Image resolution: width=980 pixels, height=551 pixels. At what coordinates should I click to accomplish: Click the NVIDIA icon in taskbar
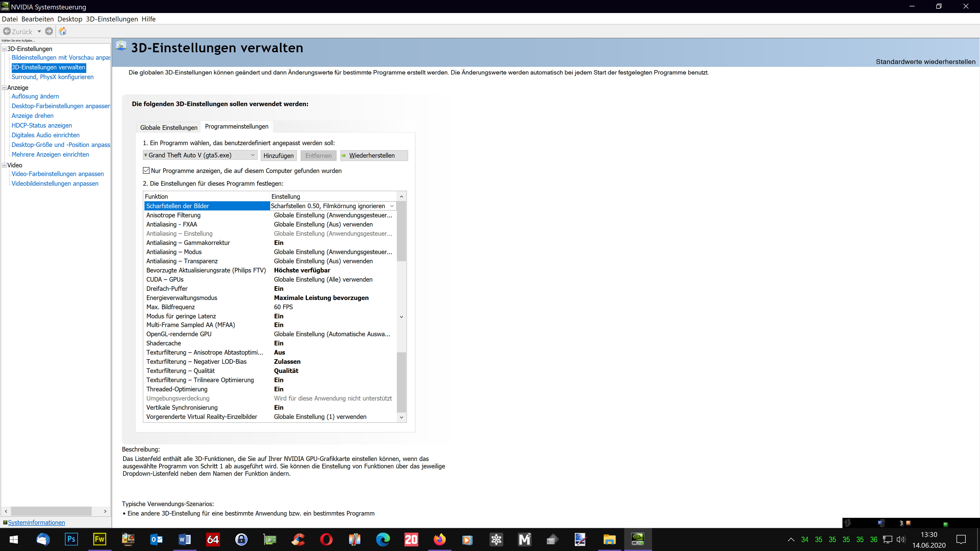coord(638,539)
